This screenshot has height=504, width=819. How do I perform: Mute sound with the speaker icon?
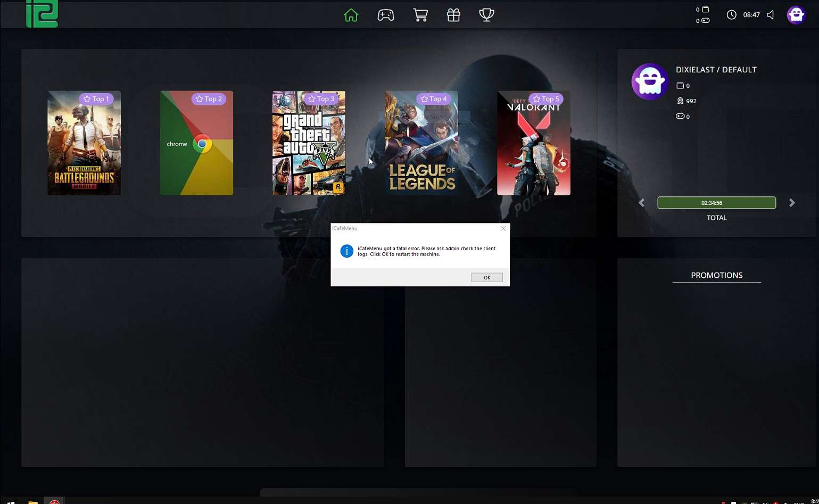771,15
